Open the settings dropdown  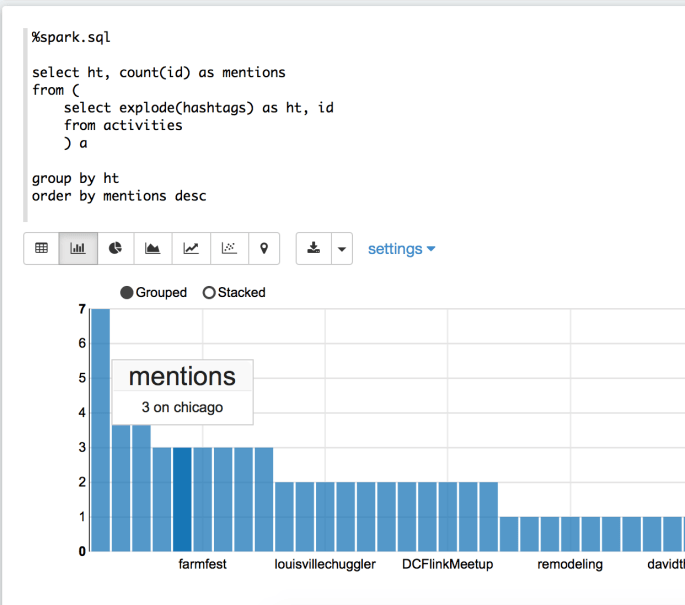(401, 249)
